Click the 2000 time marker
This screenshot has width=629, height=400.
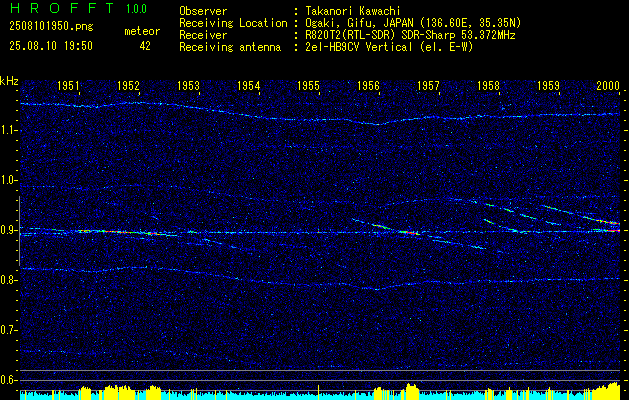pyautogui.click(x=608, y=85)
